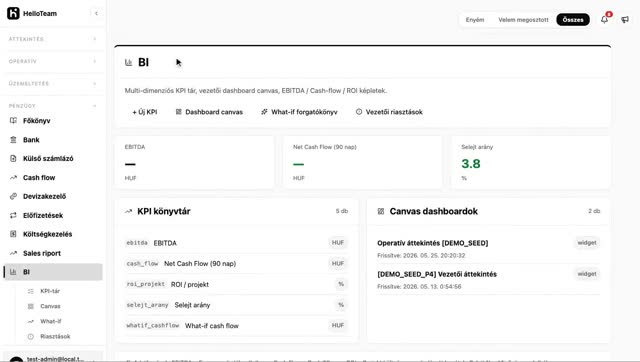
Task: Expand the ÜZEMELTETÉS sidebar section
Action: [53, 83]
